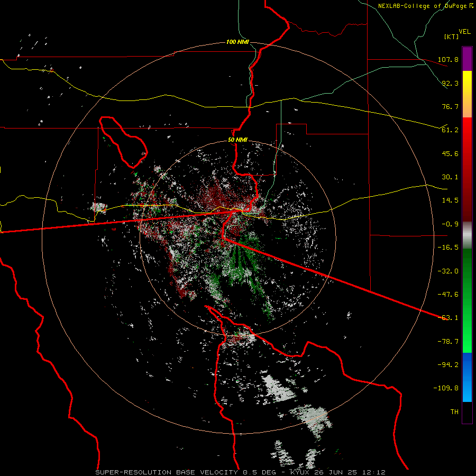Click the VEL legend title
The height and width of the screenshot is (476, 476).
(464, 32)
